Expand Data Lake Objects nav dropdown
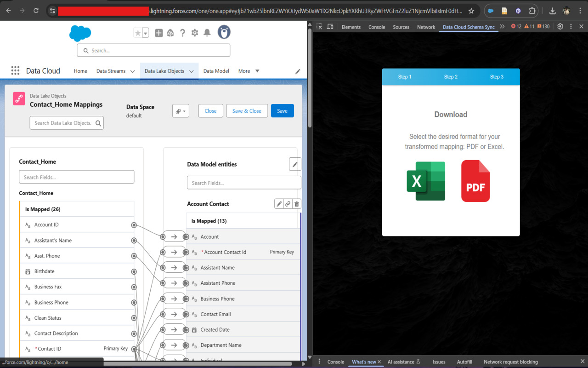The image size is (588, 368). coord(191,71)
